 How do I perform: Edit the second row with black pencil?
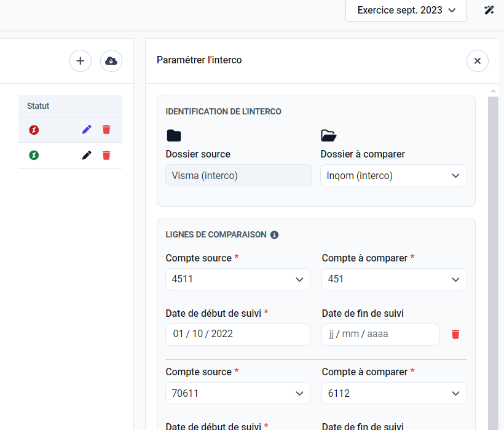click(x=87, y=155)
